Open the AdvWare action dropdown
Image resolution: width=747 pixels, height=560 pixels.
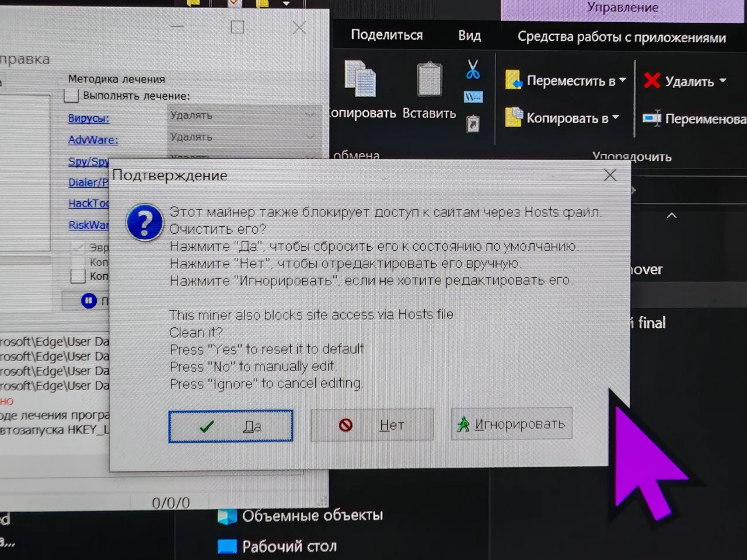[x=244, y=137]
